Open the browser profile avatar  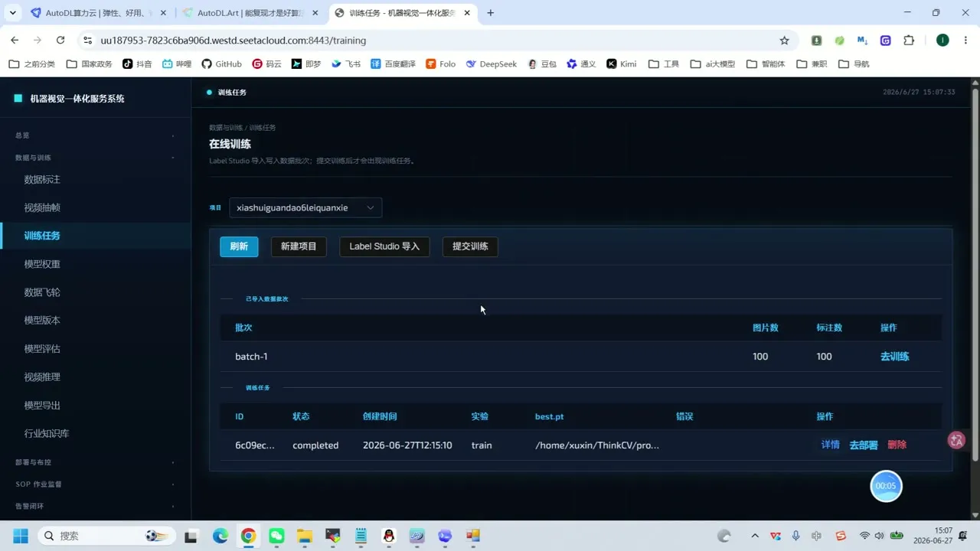942,40
